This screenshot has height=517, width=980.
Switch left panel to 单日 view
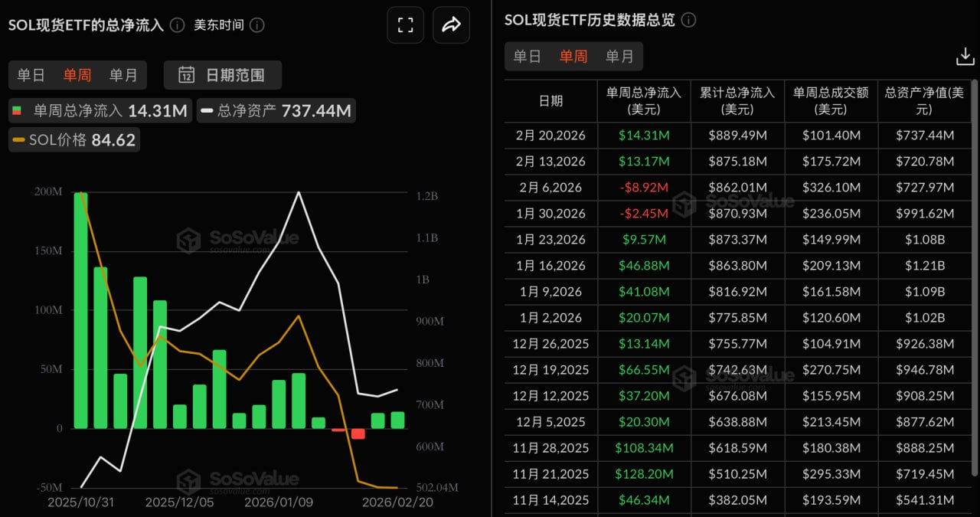[x=31, y=75]
